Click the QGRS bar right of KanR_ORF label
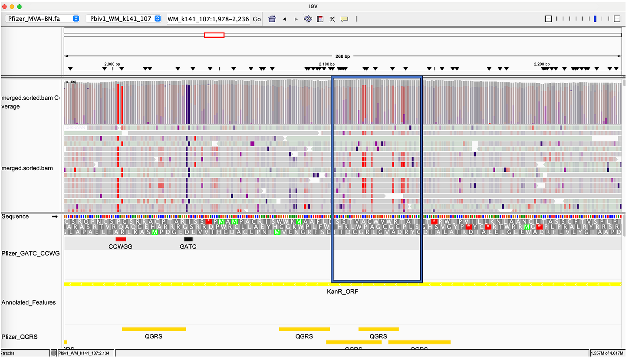This screenshot has height=364, width=632. [x=379, y=329]
